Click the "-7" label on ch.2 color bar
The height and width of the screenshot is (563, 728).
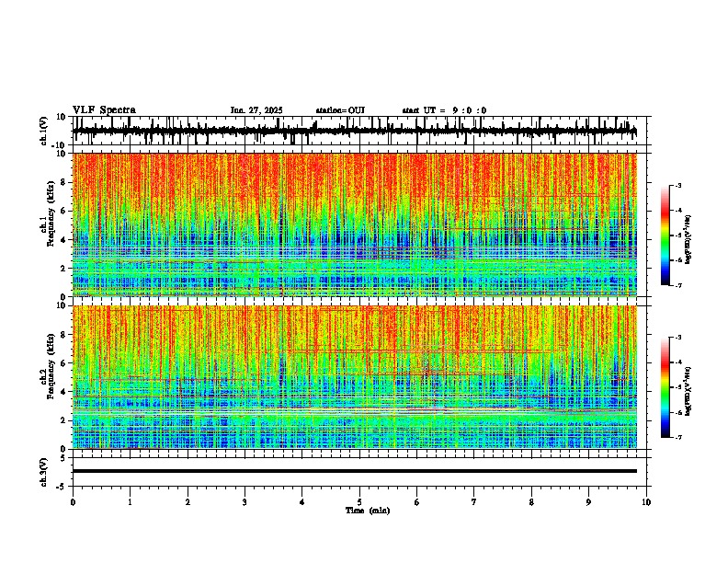click(678, 437)
